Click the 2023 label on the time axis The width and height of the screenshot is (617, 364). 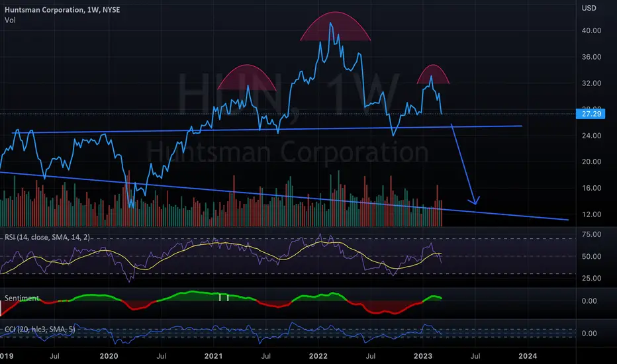pos(423,356)
